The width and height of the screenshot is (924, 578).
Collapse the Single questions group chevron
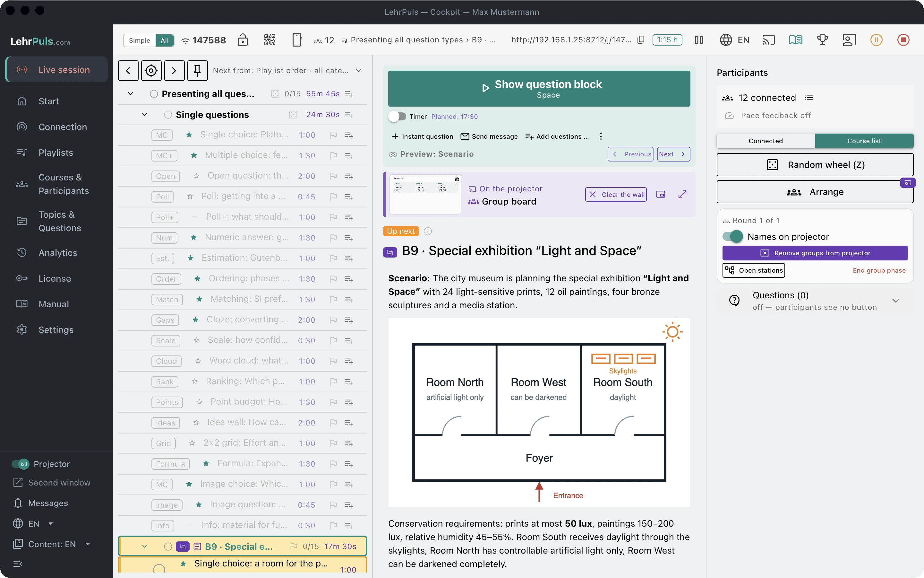(145, 115)
